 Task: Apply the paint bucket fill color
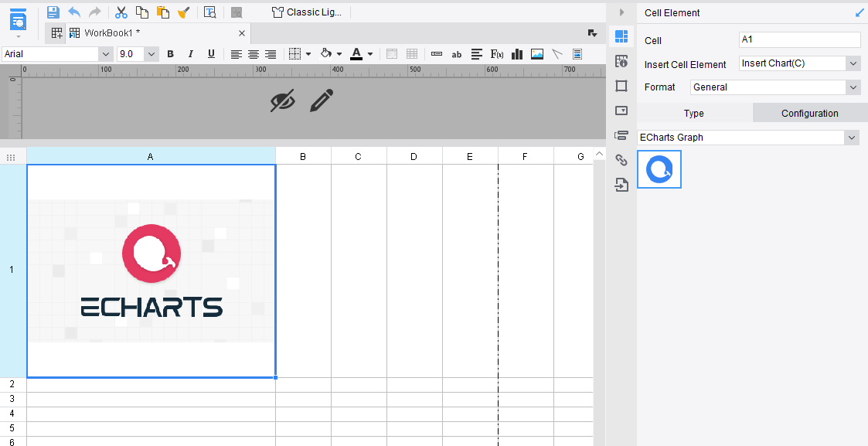326,53
